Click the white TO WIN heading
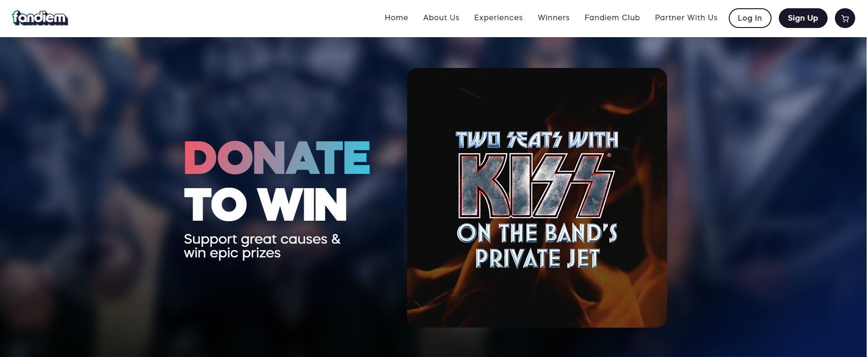 (x=265, y=204)
